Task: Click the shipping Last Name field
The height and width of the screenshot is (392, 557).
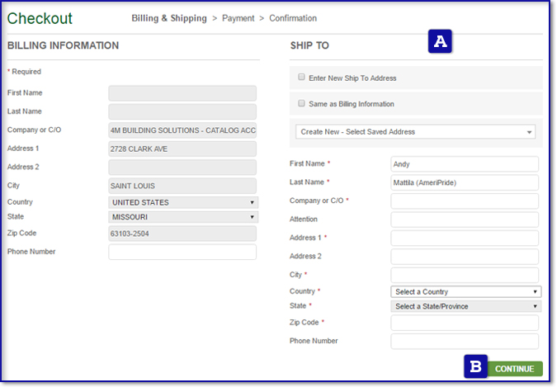Action: coord(465,182)
